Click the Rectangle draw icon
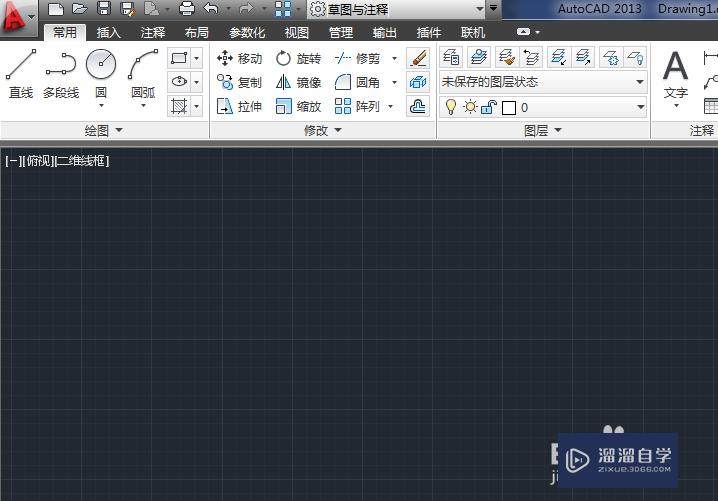This screenshot has height=501, width=718. [179, 58]
